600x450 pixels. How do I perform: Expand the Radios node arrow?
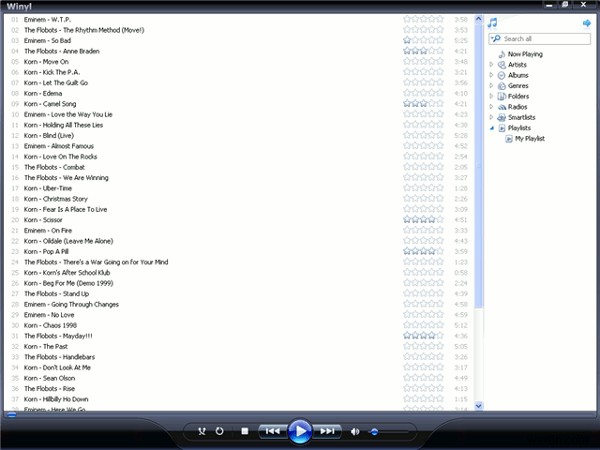(492, 107)
